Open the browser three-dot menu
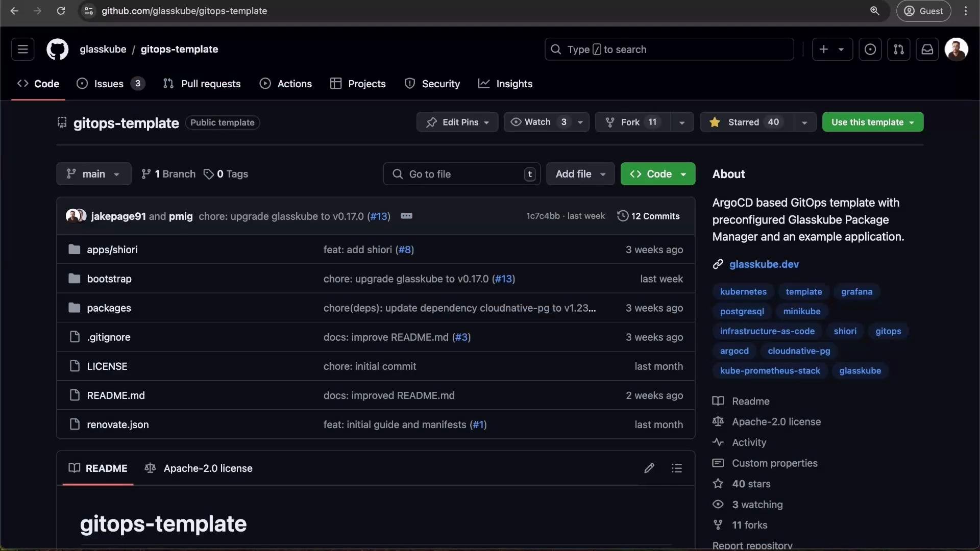Image resolution: width=980 pixels, height=551 pixels. [x=966, y=11]
